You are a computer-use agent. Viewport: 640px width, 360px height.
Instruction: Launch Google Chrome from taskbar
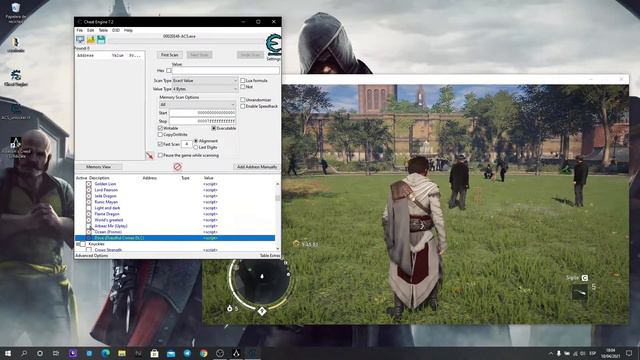pos(203,353)
